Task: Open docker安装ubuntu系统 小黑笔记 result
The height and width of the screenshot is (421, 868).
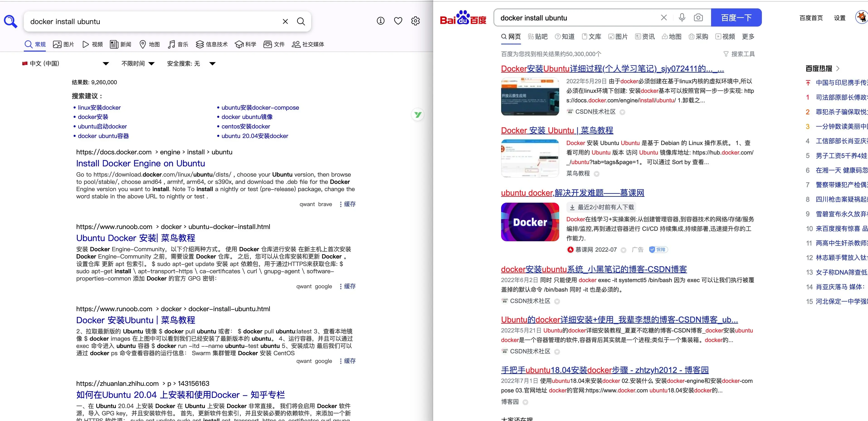Action: [x=594, y=269]
